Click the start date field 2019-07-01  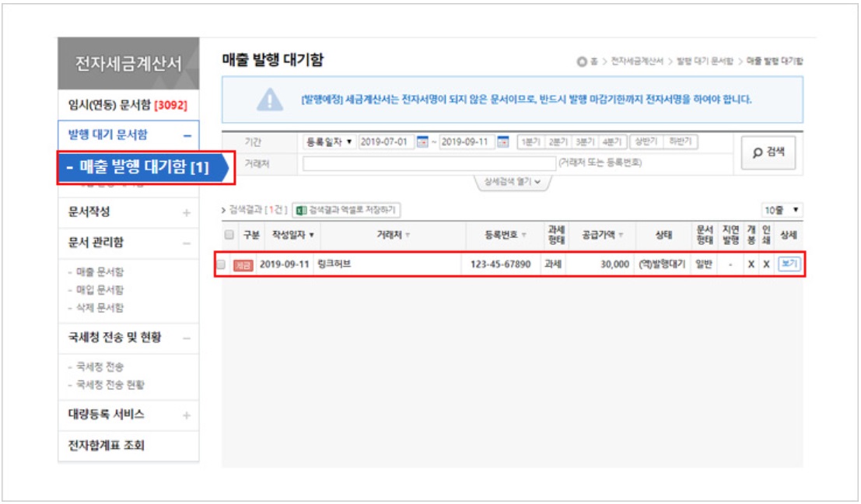(x=387, y=142)
